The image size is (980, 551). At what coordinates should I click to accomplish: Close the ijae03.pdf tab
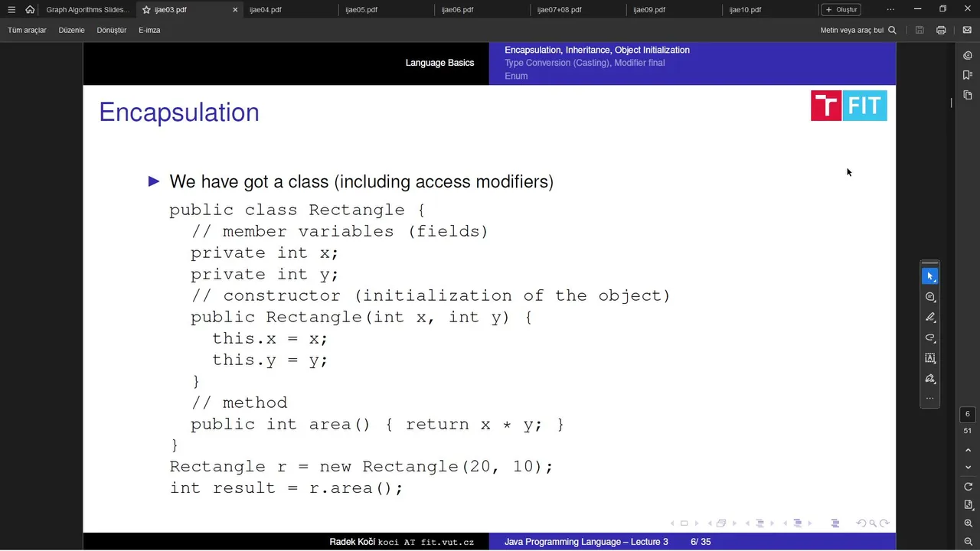tap(235, 10)
